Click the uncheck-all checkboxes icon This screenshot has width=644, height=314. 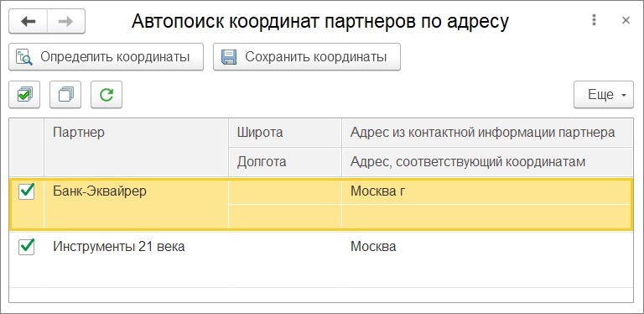pyautogui.click(x=65, y=95)
